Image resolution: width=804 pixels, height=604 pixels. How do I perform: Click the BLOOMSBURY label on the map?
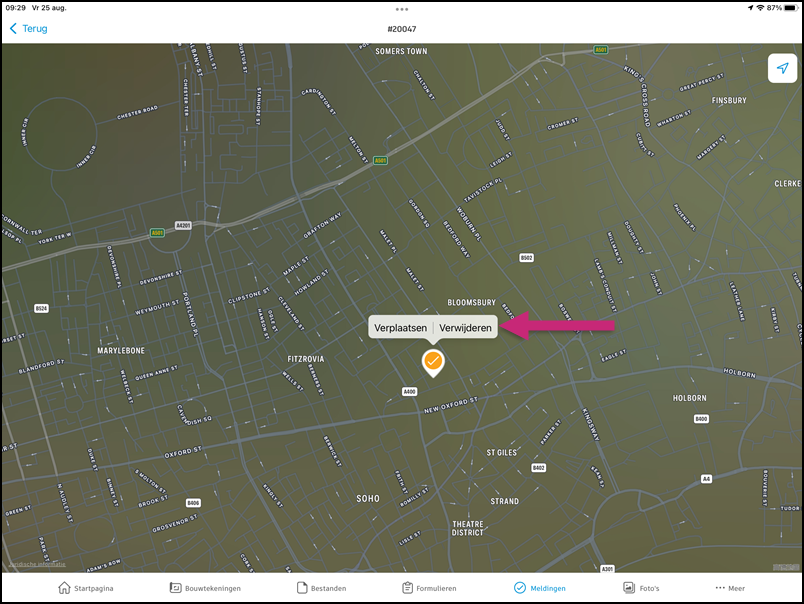(x=471, y=303)
